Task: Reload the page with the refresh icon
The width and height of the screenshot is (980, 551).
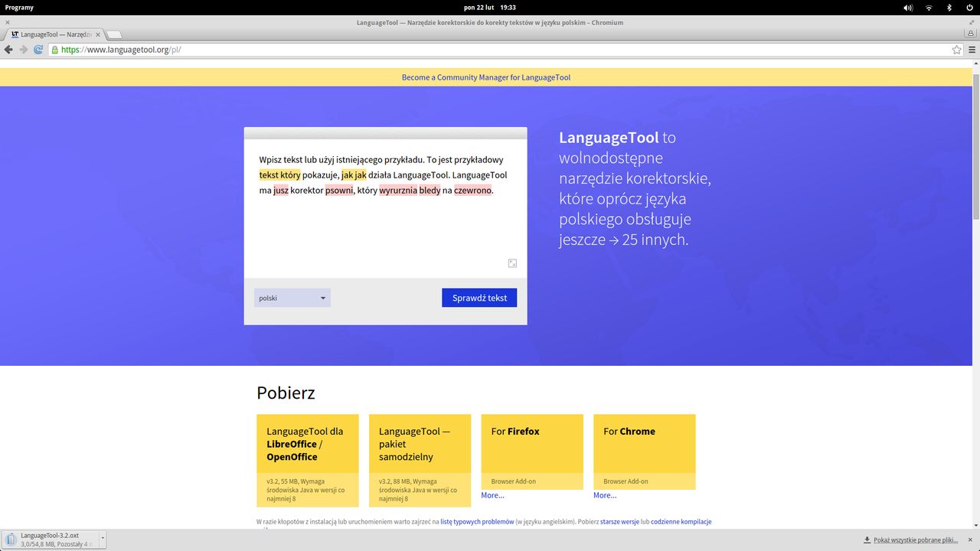Action: pos(38,50)
